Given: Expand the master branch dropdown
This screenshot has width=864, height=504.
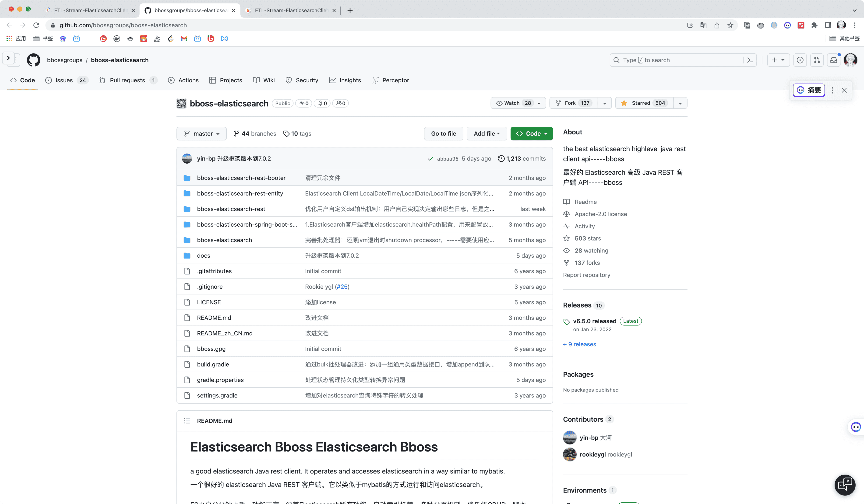Looking at the screenshot, I should [x=202, y=134].
